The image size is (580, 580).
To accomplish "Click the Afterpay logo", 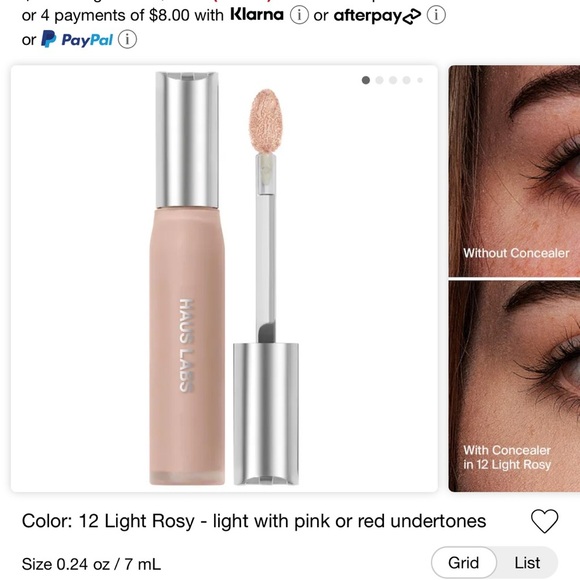I will (377, 16).
